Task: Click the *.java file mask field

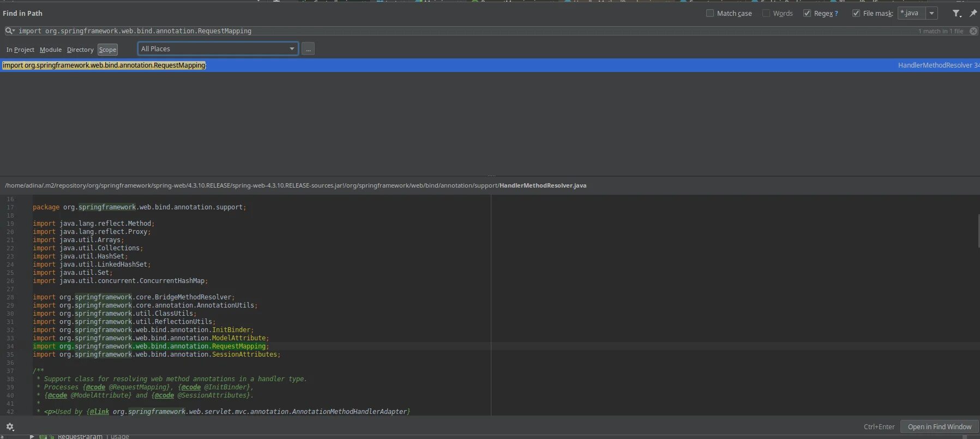Action: 912,13
